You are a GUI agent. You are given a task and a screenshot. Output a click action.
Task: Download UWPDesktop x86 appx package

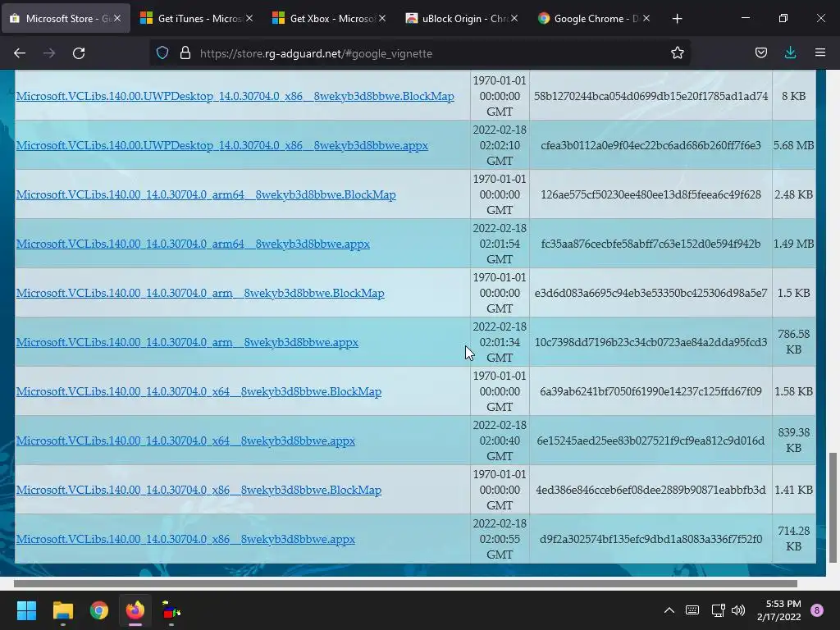222,145
